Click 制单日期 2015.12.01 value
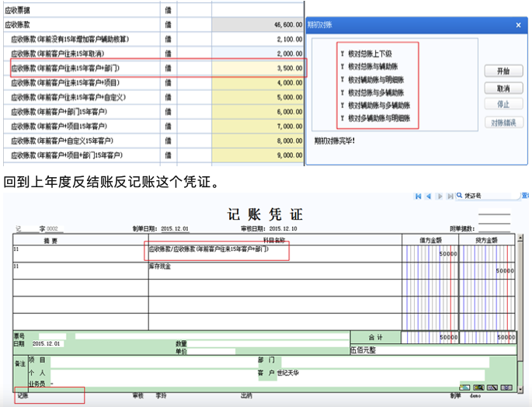The height and width of the screenshot is (407, 532). (175, 229)
